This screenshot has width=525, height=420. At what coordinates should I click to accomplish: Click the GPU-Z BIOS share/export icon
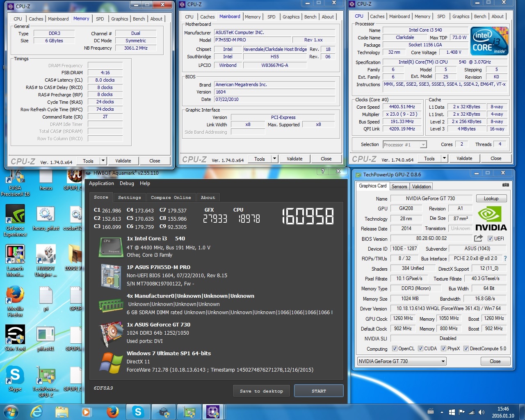[478, 238]
